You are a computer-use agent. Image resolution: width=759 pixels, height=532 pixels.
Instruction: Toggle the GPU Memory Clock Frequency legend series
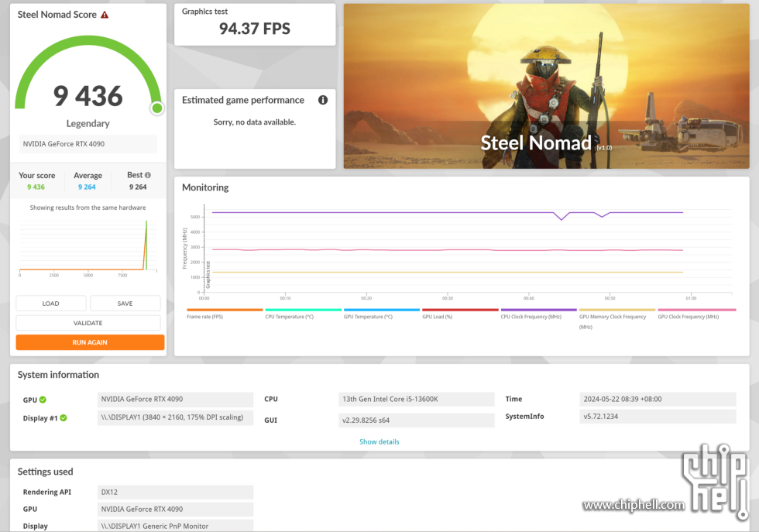pyautogui.click(x=616, y=318)
